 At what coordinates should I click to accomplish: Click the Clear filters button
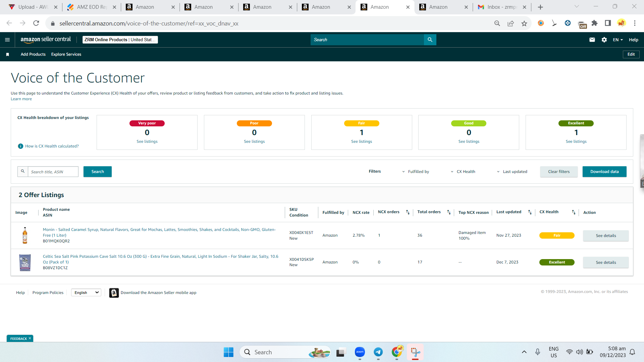[559, 172]
